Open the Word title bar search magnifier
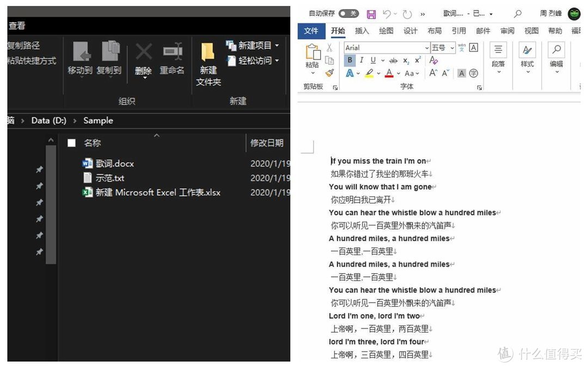Screen dimensions: 588x368 (518, 14)
